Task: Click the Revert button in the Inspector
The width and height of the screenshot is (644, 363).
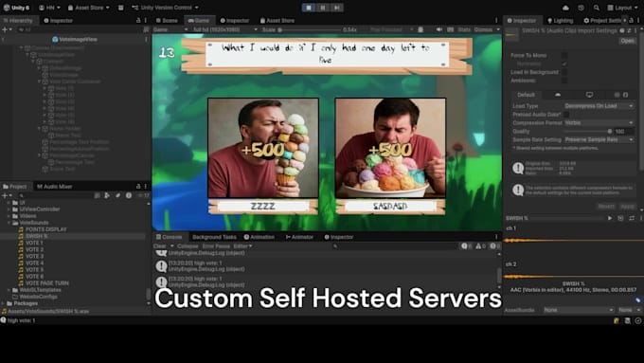Action: point(606,207)
